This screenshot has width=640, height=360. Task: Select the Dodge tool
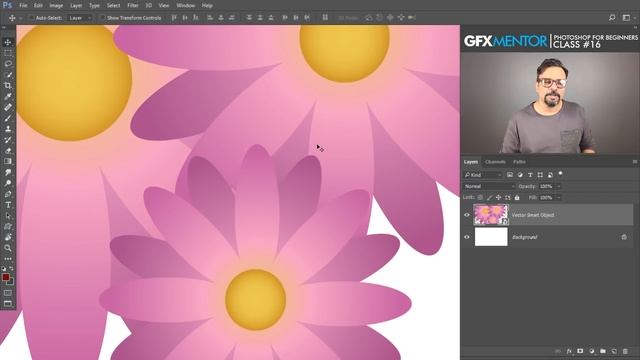8,183
